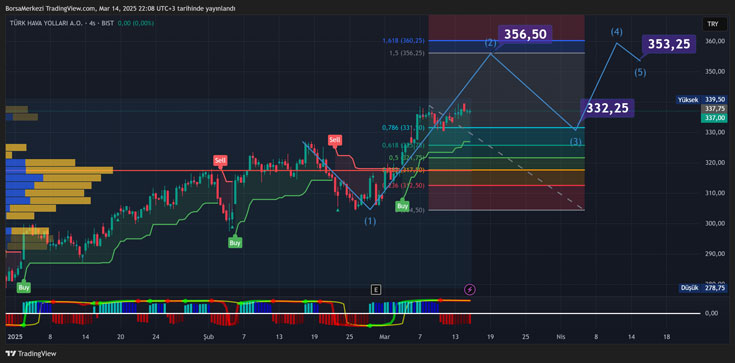Click the Buy signal label next to wave (1)
735x363 pixels.
[x=402, y=205]
